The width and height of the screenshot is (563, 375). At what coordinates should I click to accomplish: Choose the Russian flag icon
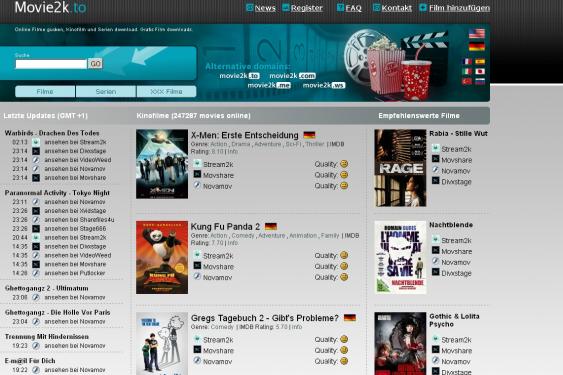coord(480,81)
